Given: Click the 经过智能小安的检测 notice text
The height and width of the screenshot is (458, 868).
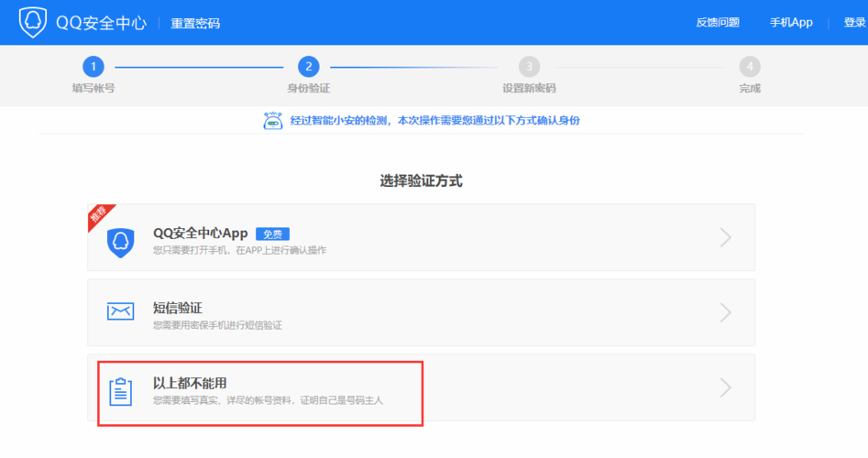Looking at the screenshot, I should pyautogui.click(x=434, y=121).
